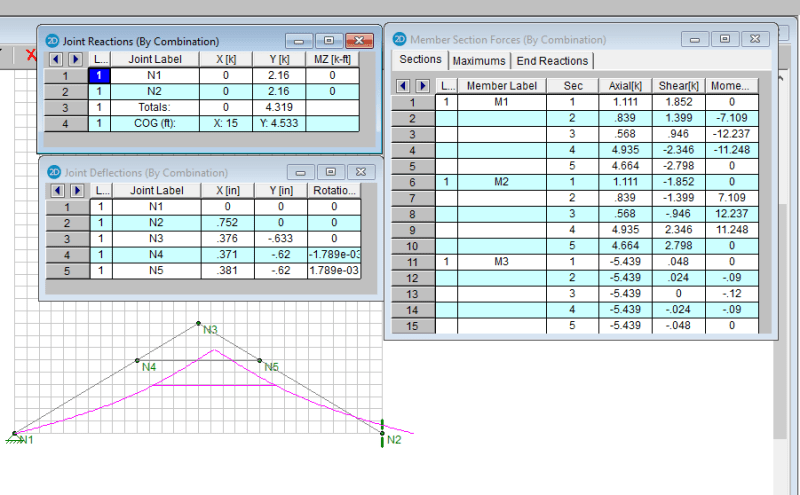Select the Totals: cell
This screenshot has width=800, height=495.
click(x=155, y=107)
